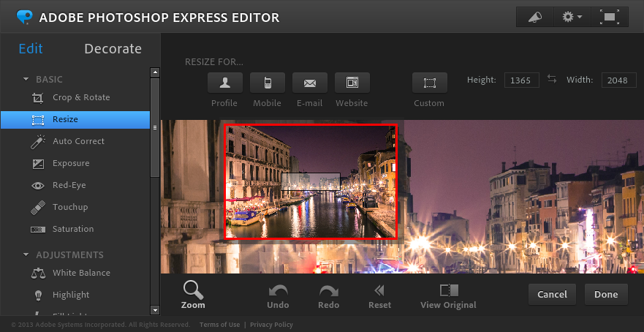Collapse the ADJUSTMENTS section
Image resolution: width=644 pixels, height=332 pixels.
point(26,254)
